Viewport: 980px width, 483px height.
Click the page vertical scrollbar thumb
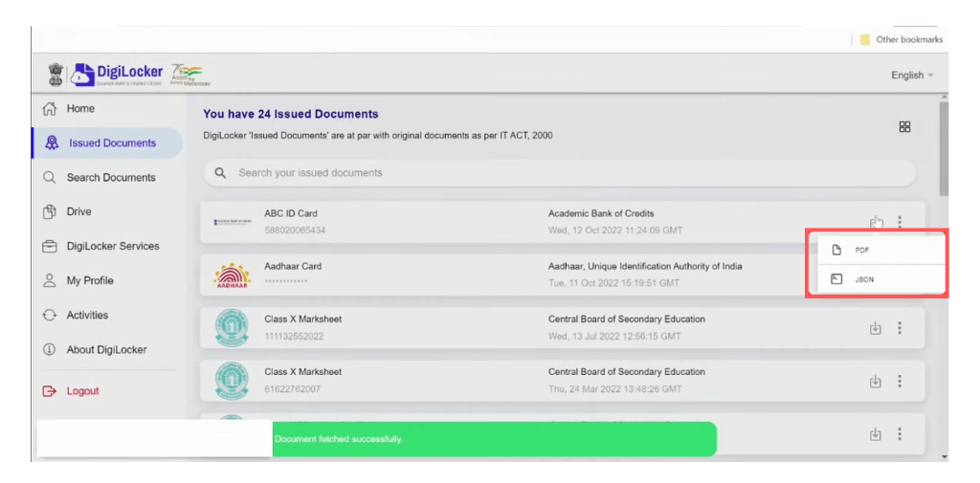coord(944,148)
